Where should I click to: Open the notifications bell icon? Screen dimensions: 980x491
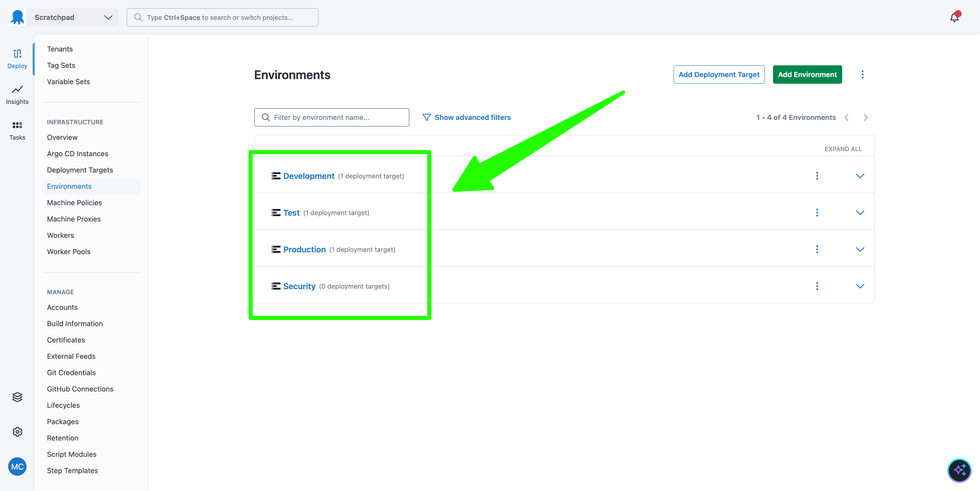(954, 18)
